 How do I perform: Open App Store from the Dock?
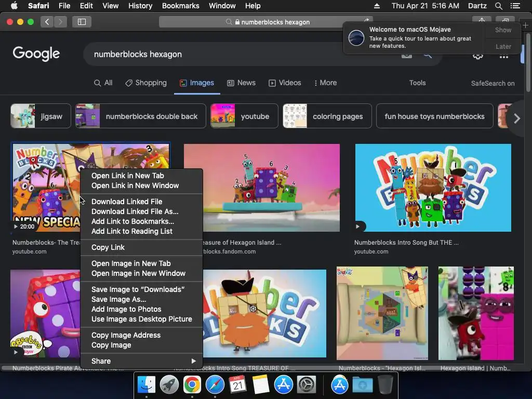point(283,385)
